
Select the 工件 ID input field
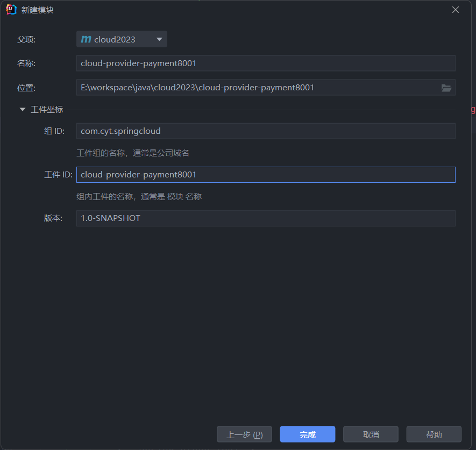click(x=265, y=175)
